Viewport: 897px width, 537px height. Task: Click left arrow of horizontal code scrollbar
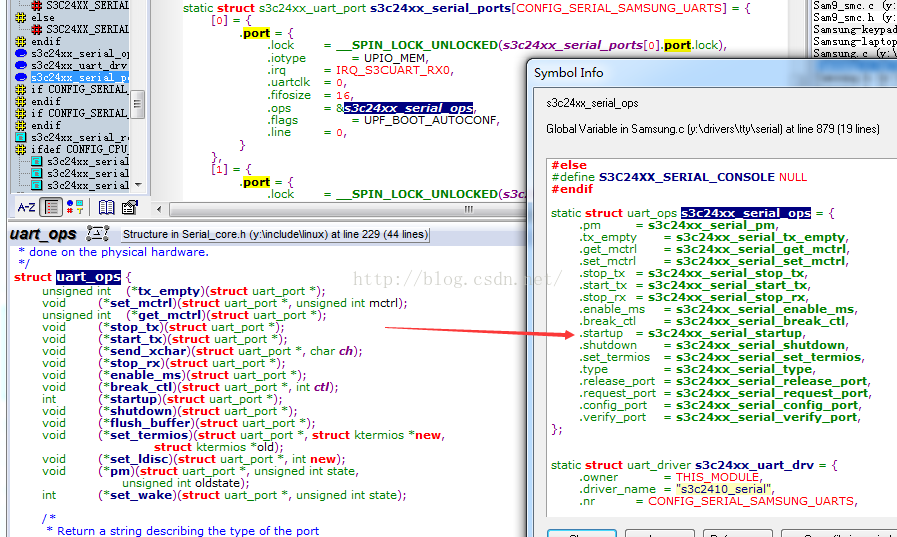point(159,208)
